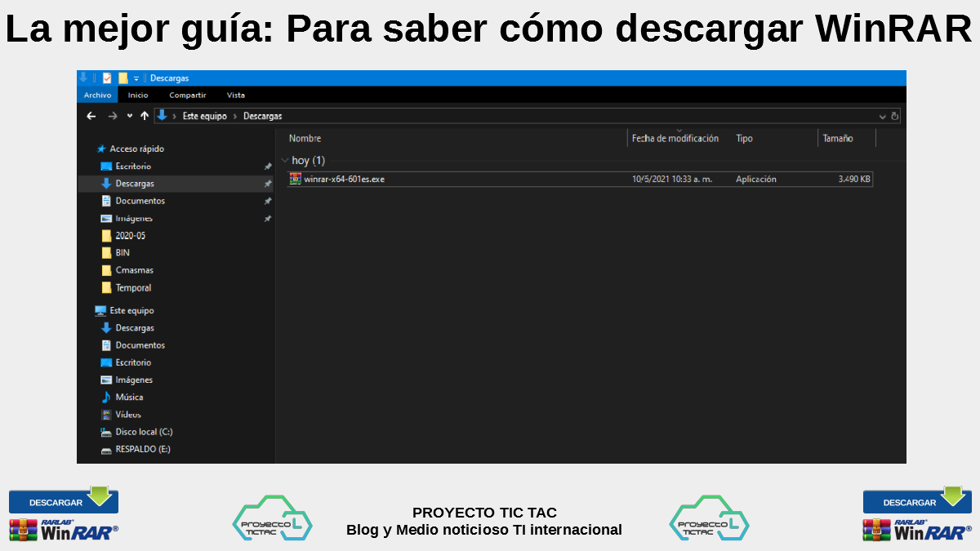Viewport: 980px width, 551px height.
Task: Open the recent locations dropdown arrow
Action: [130, 116]
